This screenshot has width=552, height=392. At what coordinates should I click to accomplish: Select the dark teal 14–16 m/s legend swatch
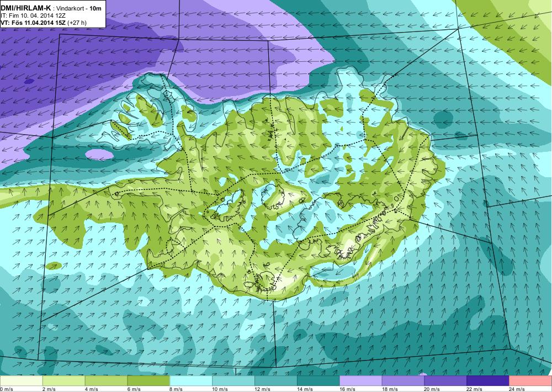click(319, 381)
